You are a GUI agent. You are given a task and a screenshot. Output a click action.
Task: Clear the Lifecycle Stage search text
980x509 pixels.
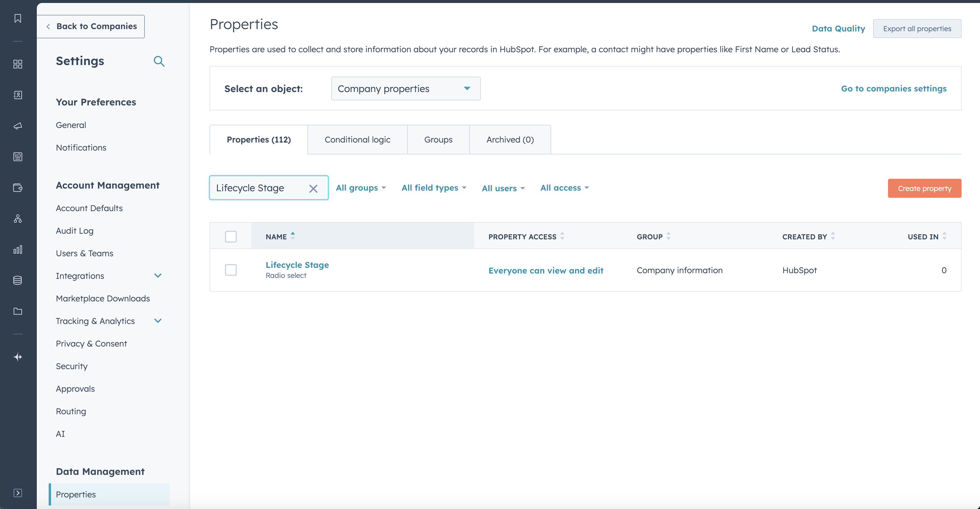coord(313,189)
